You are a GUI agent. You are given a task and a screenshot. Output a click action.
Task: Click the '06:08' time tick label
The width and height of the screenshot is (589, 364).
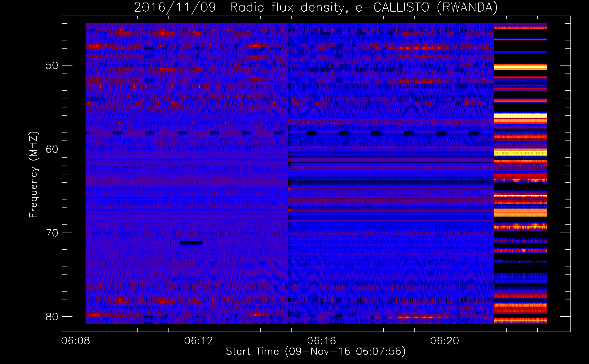pos(76,341)
